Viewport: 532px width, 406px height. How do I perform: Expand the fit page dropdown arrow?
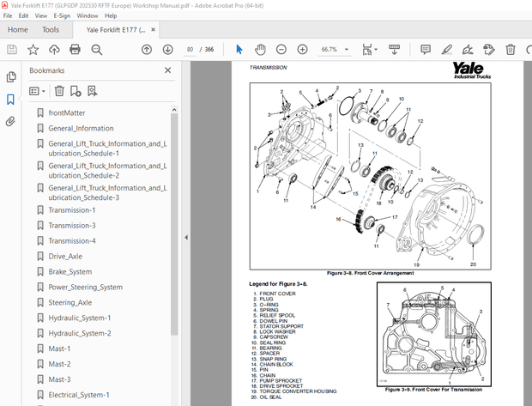click(376, 50)
